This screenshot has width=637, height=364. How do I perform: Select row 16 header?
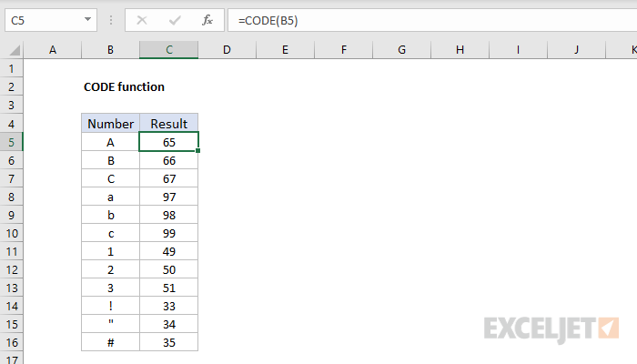coord(12,342)
